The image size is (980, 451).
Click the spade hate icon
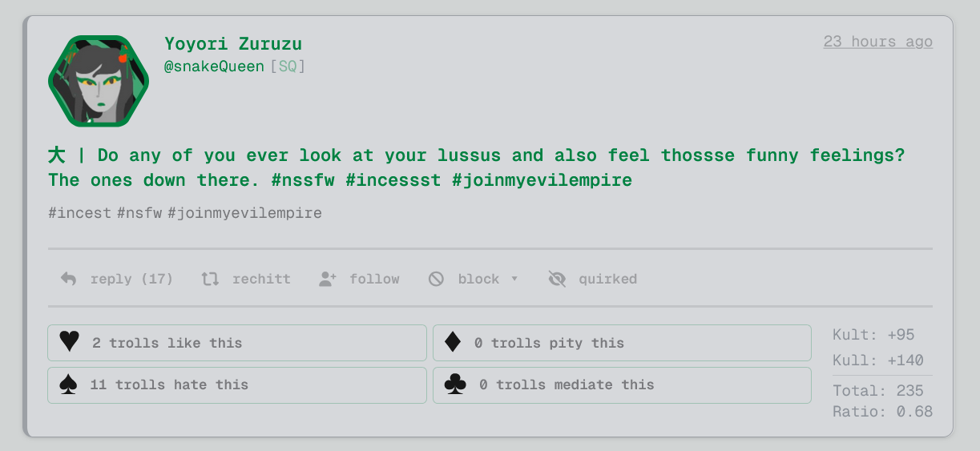point(69,385)
